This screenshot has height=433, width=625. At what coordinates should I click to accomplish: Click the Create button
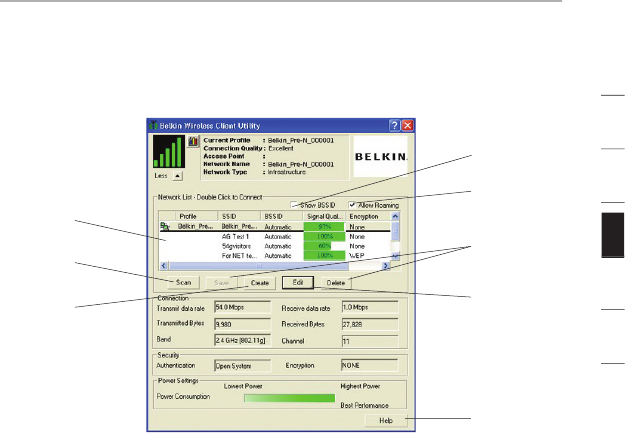pos(259,283)
